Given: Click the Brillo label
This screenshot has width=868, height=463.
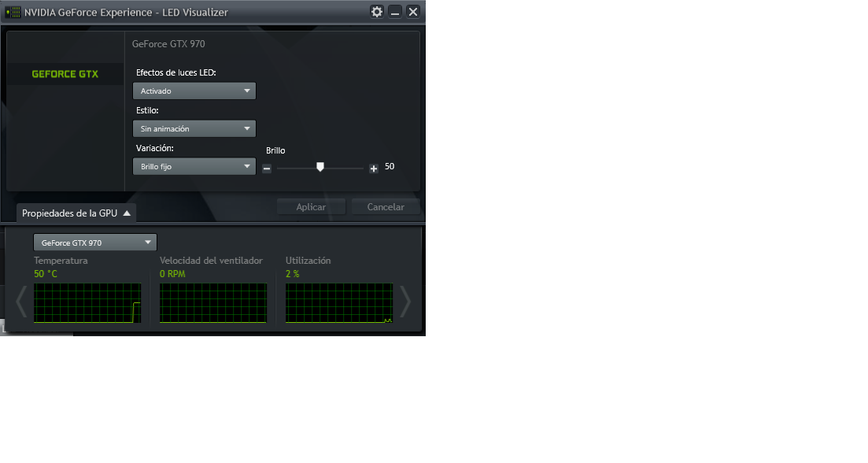Looking at the screenshot, I should click(275, 150).
